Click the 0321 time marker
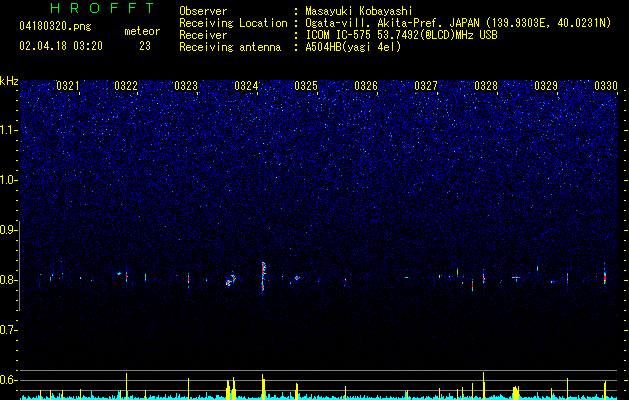The image size is (629, 400). coord(67,86)
